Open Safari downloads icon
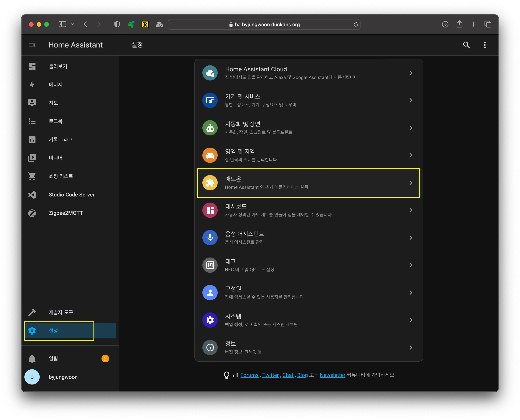Viewport: 520px width, 420px height. pyautogui.click(x=445, y=24)
